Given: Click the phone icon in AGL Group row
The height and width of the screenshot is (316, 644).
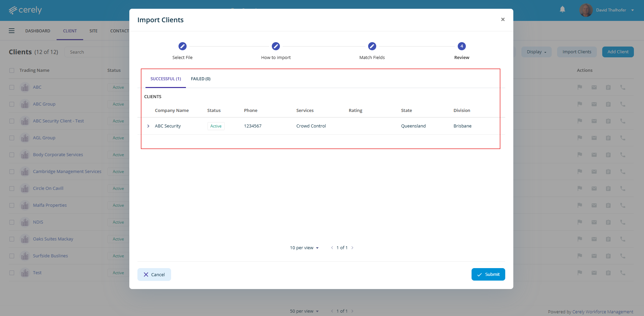Looking at the screenshot, I should (623, 138).
